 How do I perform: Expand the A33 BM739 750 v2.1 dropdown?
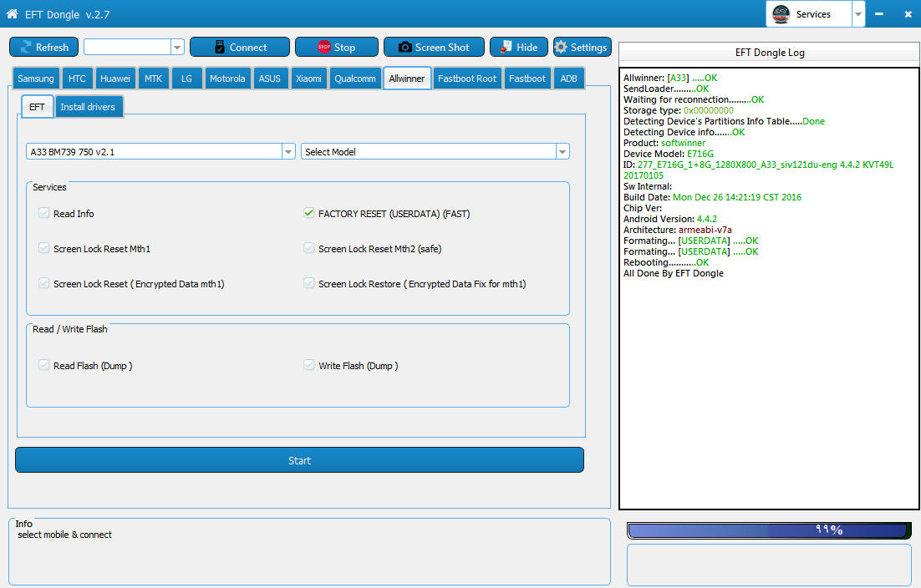[287, 152]
